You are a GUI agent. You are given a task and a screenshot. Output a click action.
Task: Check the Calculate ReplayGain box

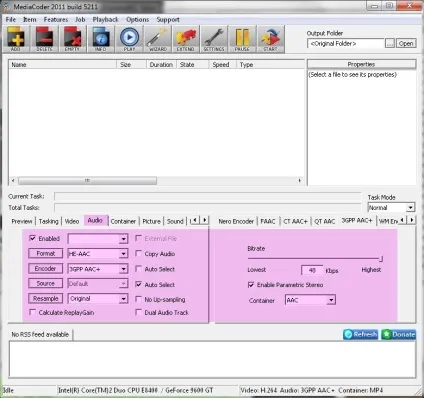click(33, 312)
